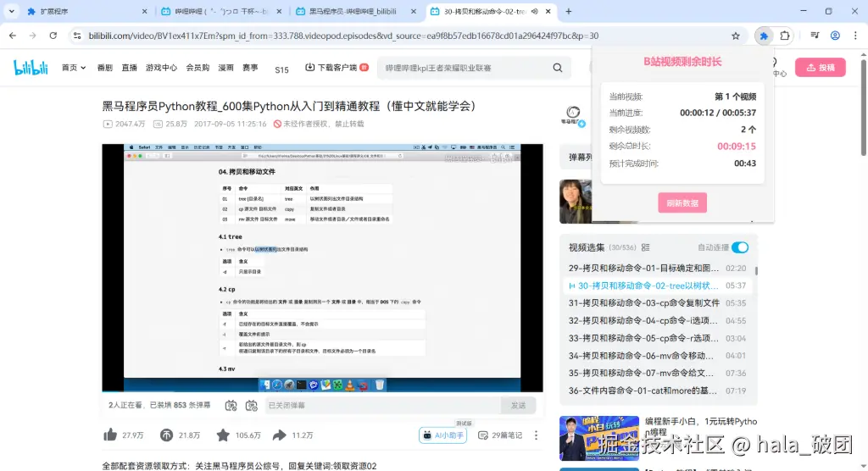Open the 直播 menu item

point(129,68)
